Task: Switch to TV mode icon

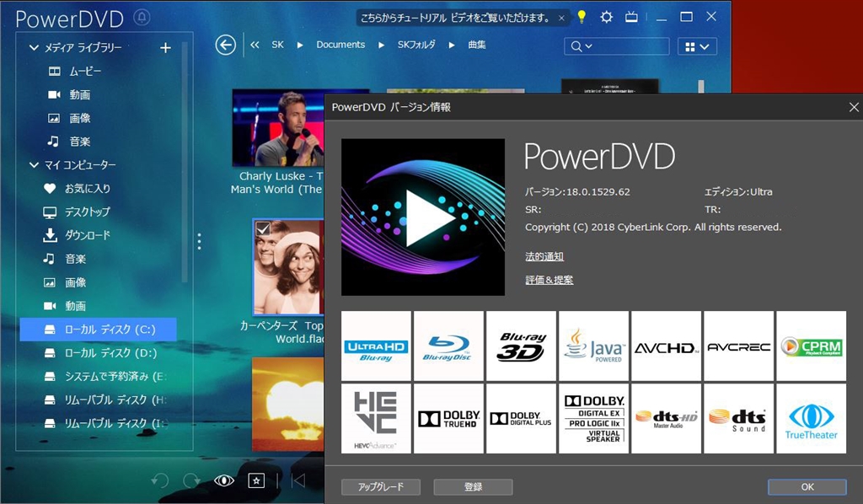Action: click(x=631, y=17)
